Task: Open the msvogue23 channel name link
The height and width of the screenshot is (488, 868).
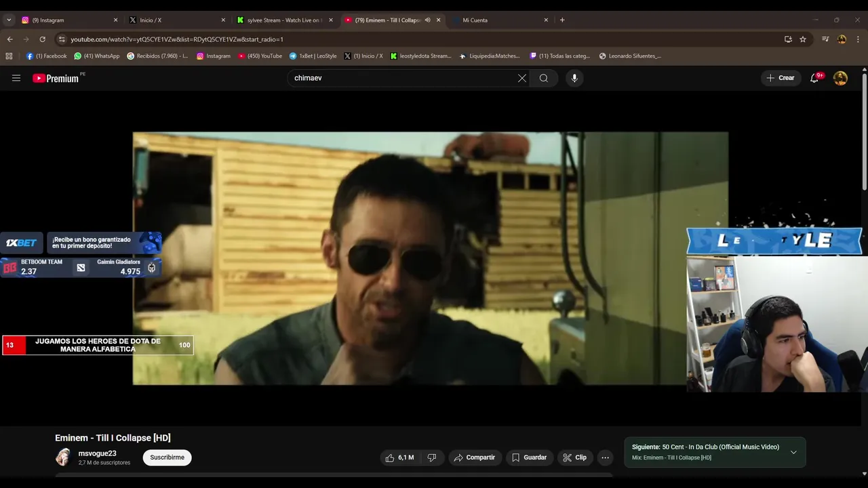Action: click(98, 453)
